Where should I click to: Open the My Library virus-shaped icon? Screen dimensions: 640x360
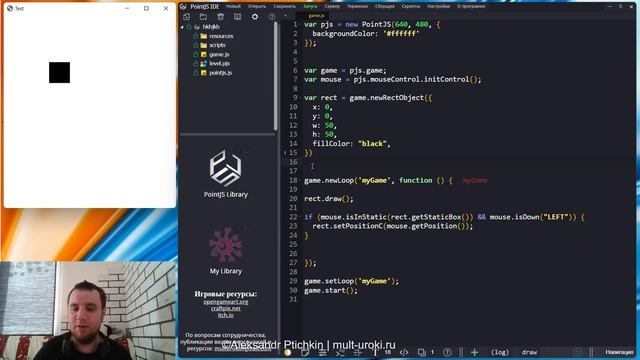[225, 244]
